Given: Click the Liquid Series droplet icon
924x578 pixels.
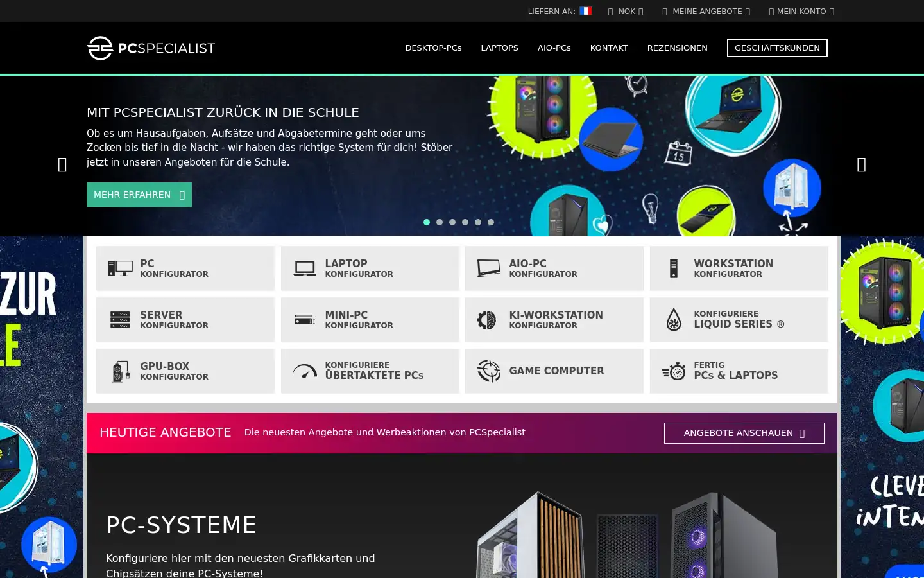Looking at the screenshot, I should 674,320.
